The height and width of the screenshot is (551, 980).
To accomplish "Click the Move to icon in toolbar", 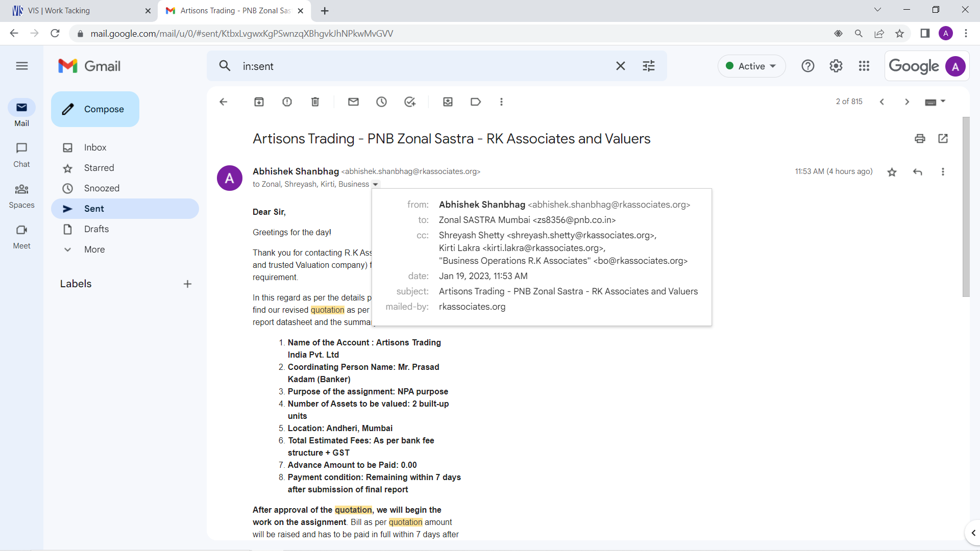I will [x=448, y=102].
